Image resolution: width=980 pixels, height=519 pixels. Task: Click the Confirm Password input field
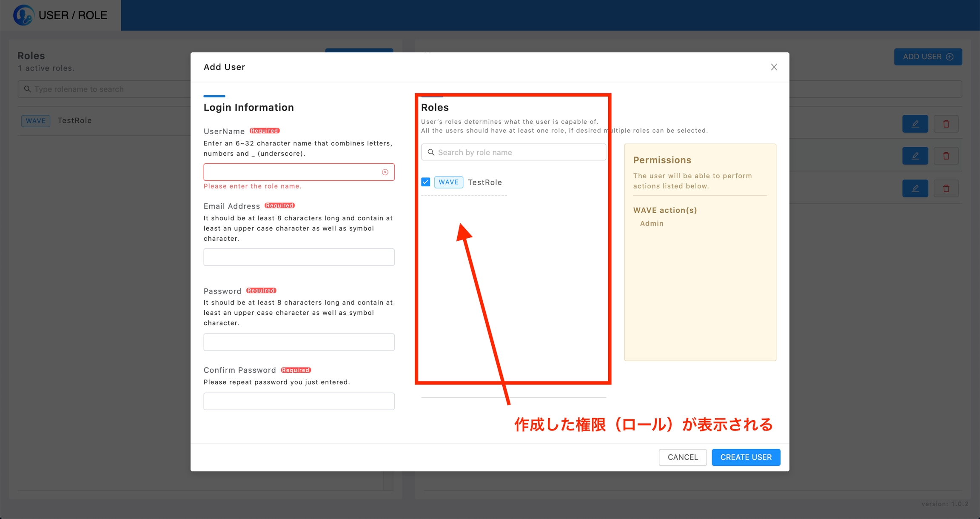(299, 401)
